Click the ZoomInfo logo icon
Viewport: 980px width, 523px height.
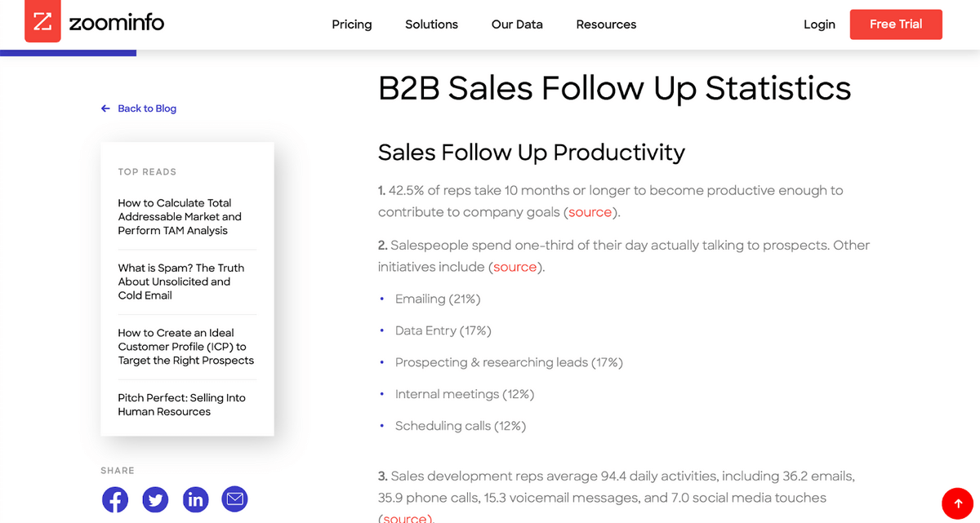pos(42,23)
